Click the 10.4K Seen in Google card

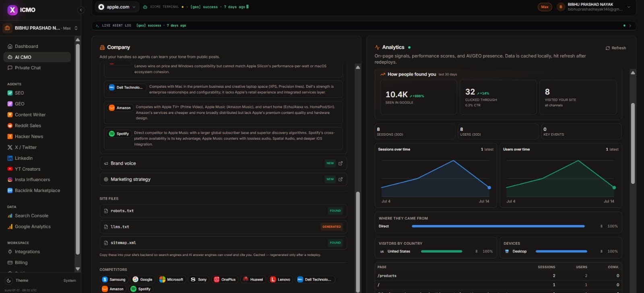tap(418, 97)
